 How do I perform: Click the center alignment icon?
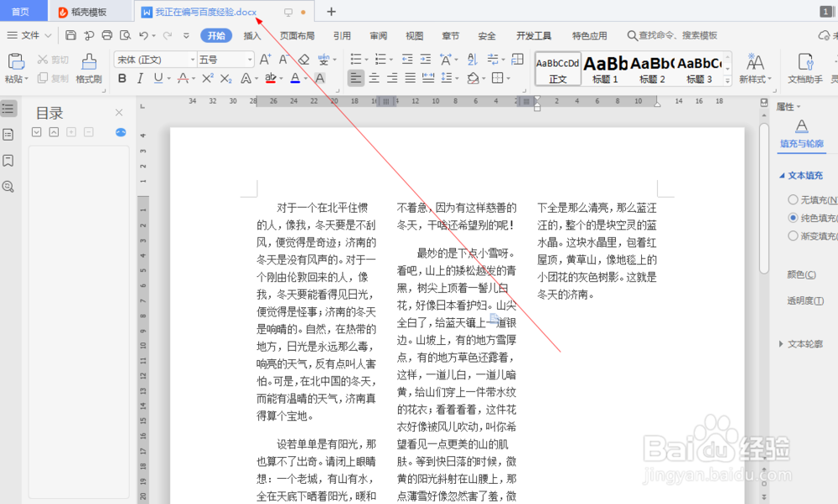[374, 77]
